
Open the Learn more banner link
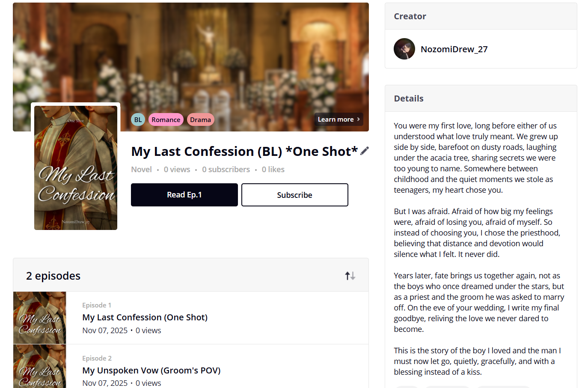339,119
